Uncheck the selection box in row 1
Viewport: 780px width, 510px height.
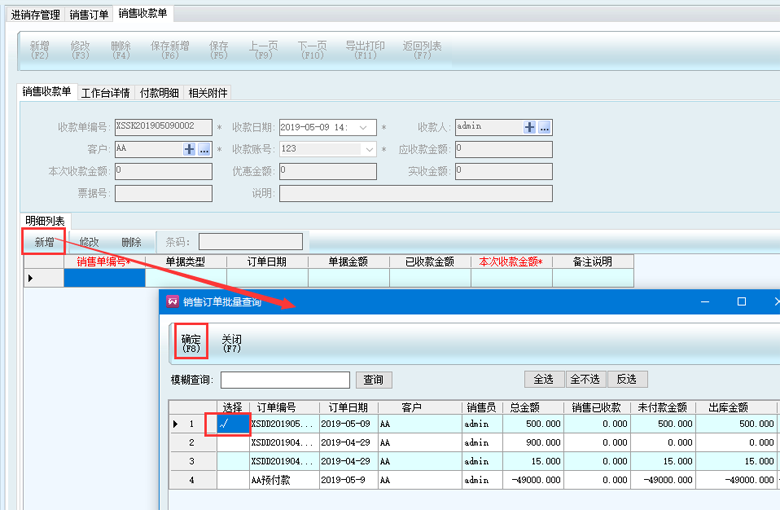pyautogui.click(x=232, y=424)
